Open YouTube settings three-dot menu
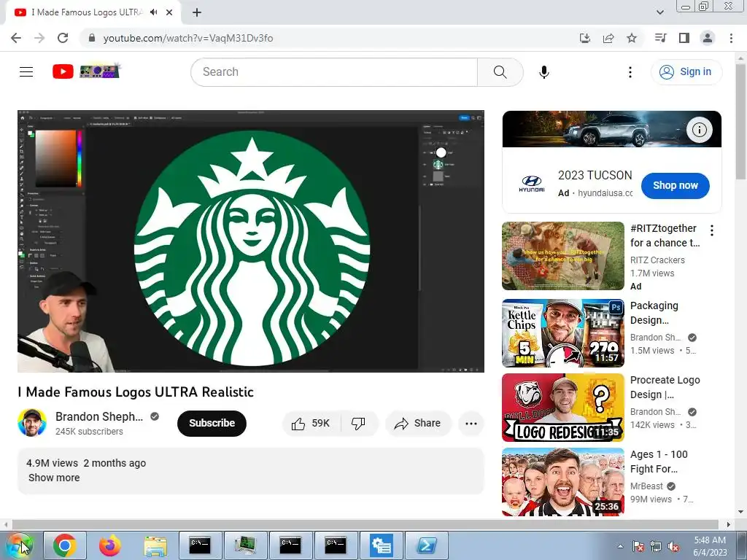This screenshot has height=560, width=747. (630, 72)
